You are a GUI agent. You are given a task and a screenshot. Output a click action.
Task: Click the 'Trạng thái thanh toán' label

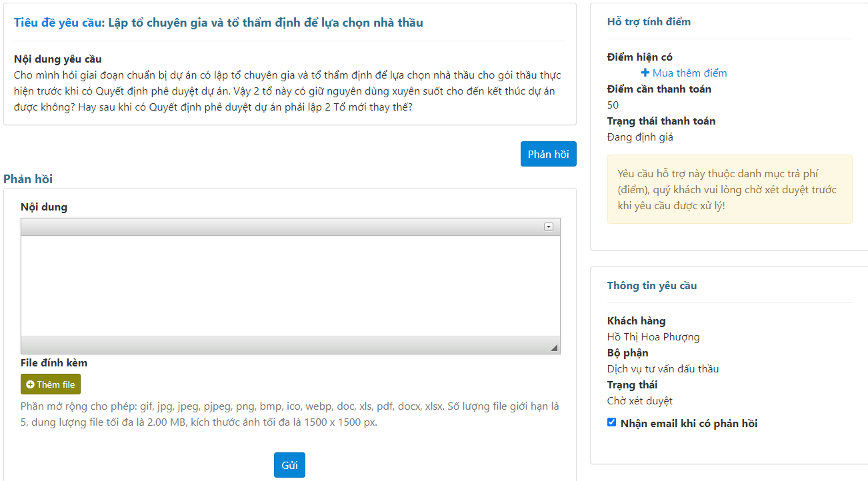pyautogui.click(x=661, y=121)
